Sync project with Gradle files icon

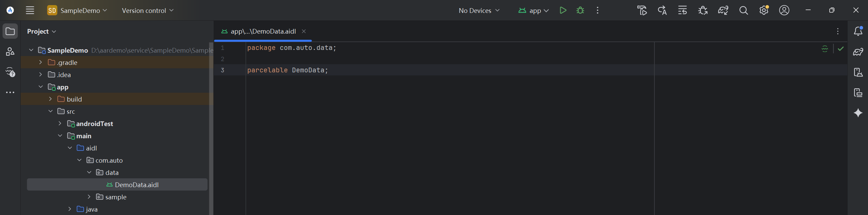click(723, 11)
